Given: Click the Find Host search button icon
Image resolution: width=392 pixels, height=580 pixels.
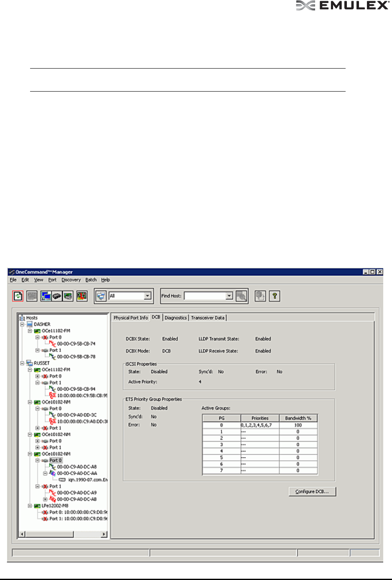Looking at the screenshot, I should [241, 296].
